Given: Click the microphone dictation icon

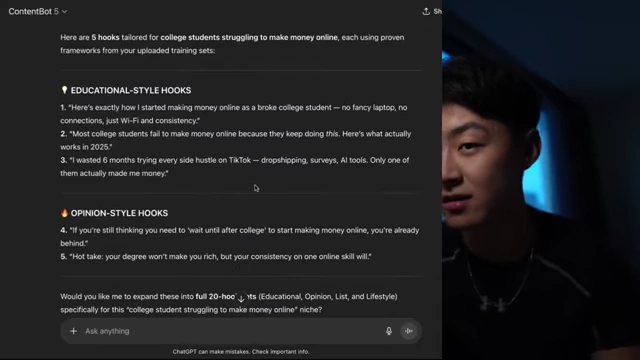Looking at the screenshot, I should [389, 331].
